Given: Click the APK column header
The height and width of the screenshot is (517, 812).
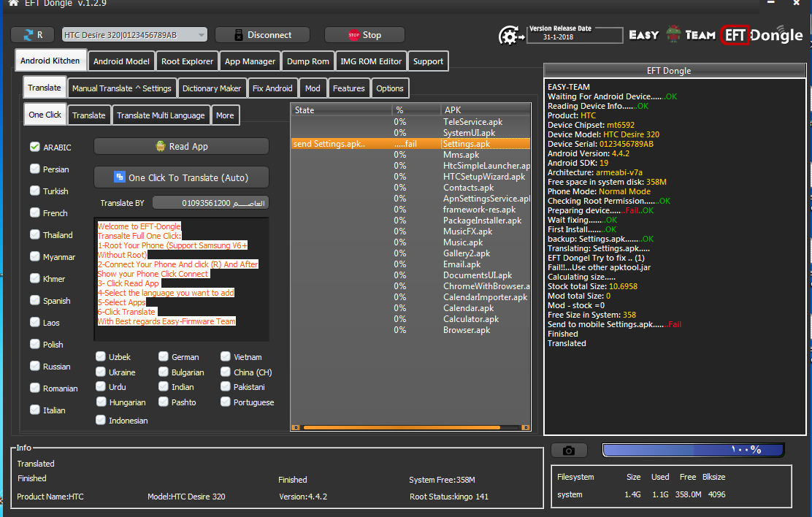Looking at the screenshot, I should [486, 110].
